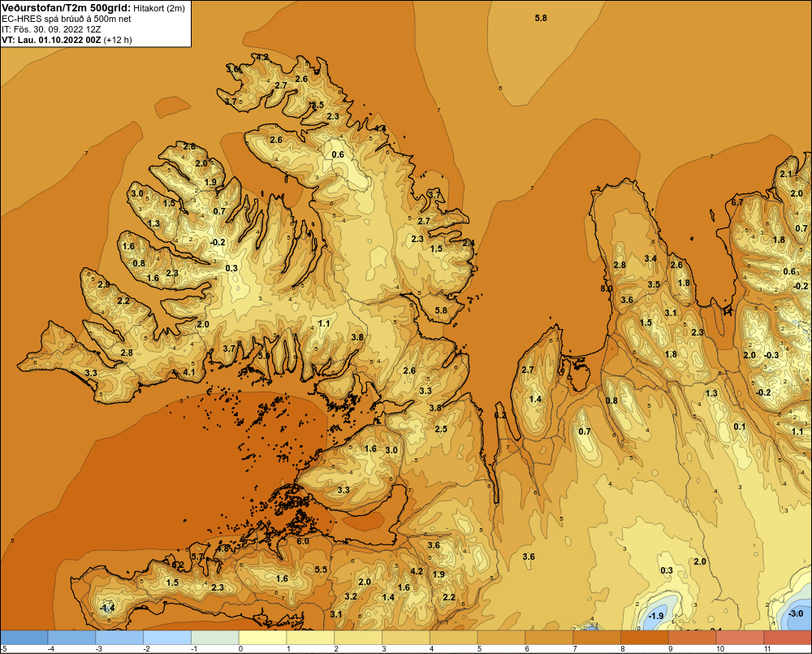Click the '11' legend scale label
Screen dimensions: 812x654
click(x=767, y=649)
